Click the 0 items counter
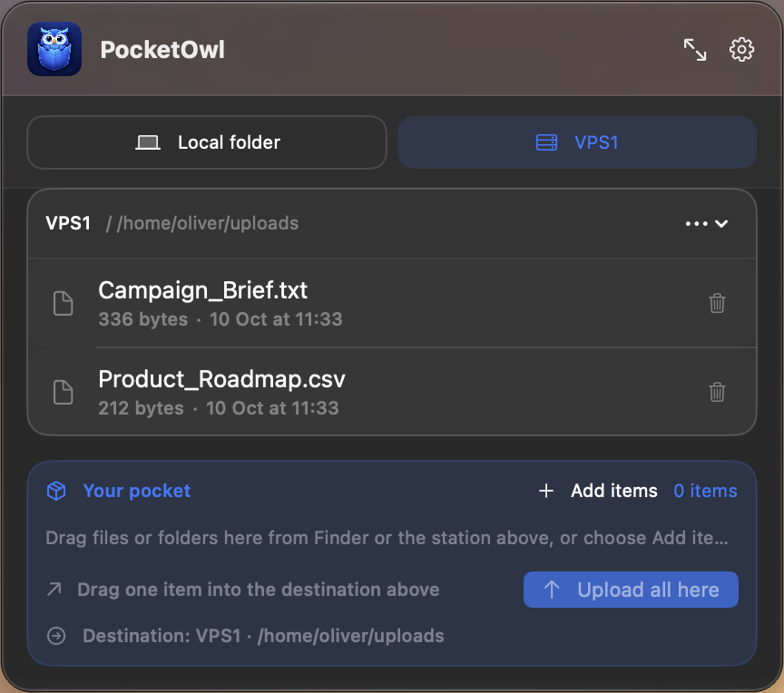 [705, 491]
